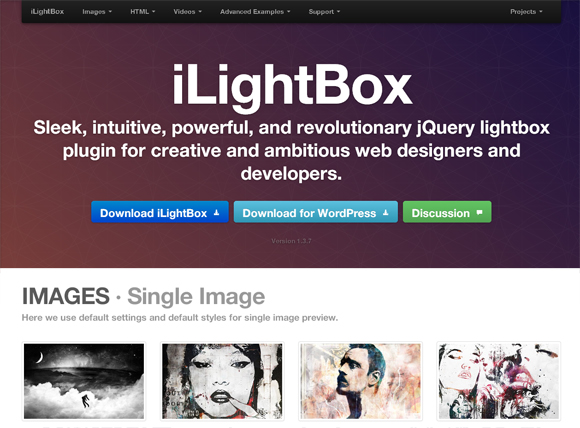Open the moon and clouds thumbnail

(x=84, y=381)
